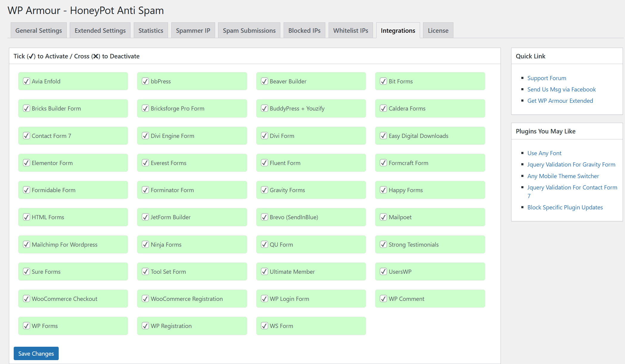Disable the Gravity Forms integration checkbox

point(265,190)
